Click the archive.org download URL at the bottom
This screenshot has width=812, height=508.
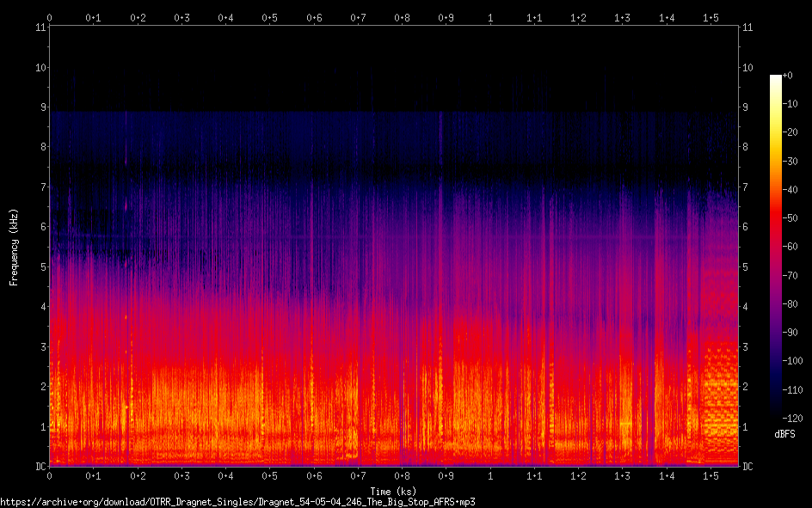[x=237, y=501]
